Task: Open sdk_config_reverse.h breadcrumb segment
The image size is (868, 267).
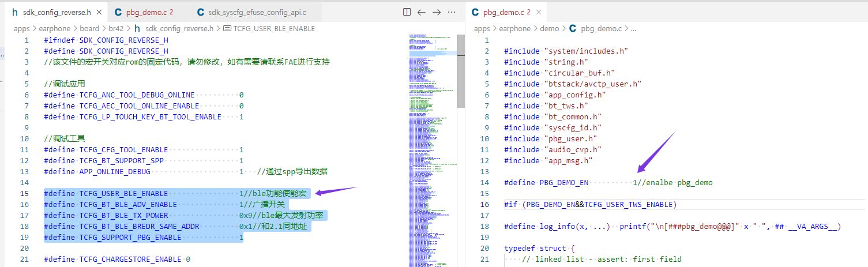Action: [x=179, y=28]
